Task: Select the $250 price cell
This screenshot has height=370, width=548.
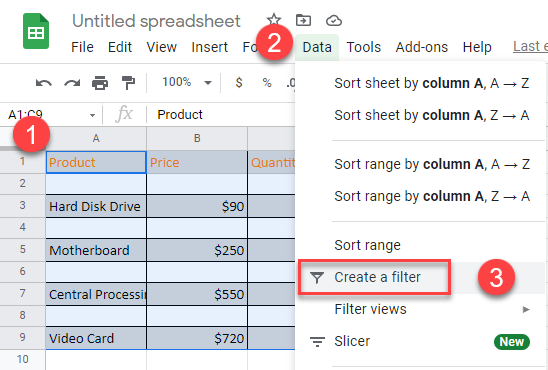Action: [x=197, y=250]
